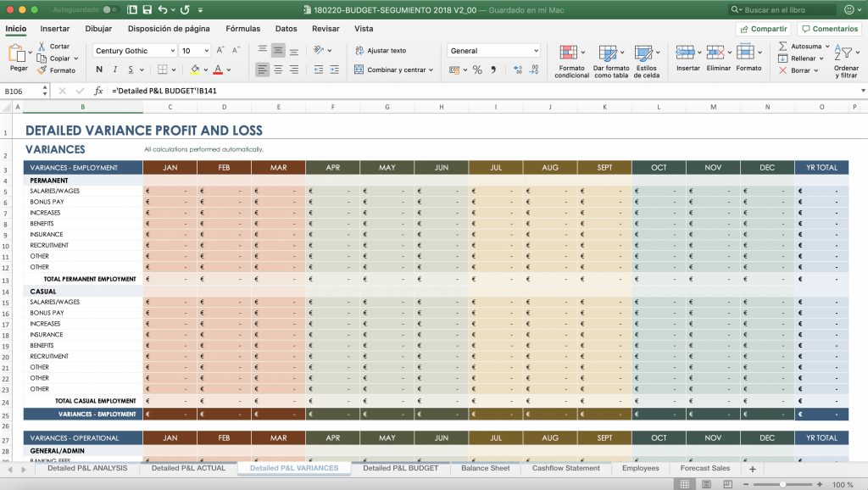Click the zoom slider handle

[x=782, y=484]
